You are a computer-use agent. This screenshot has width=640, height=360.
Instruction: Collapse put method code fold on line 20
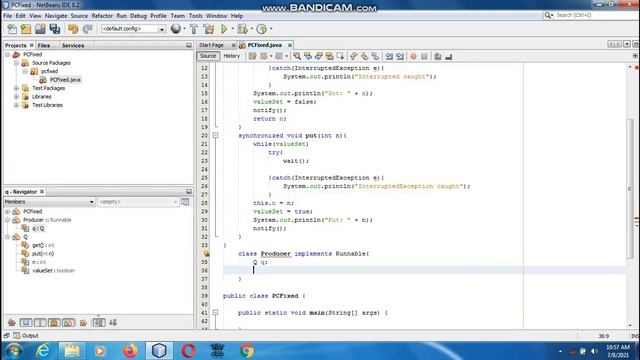(215, 136)
